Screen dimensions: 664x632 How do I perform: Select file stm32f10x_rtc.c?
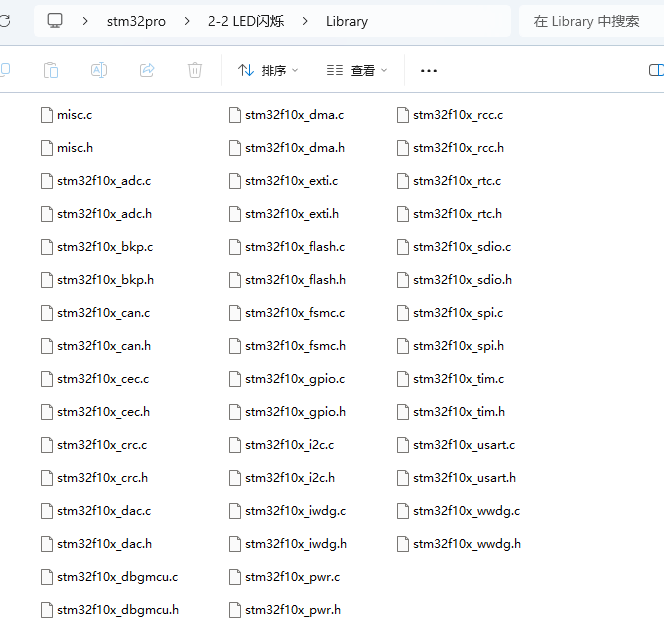[x=449, y=181]
